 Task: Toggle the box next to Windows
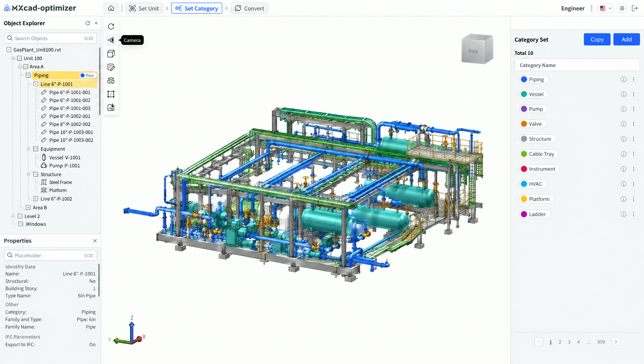coord(21,224)
